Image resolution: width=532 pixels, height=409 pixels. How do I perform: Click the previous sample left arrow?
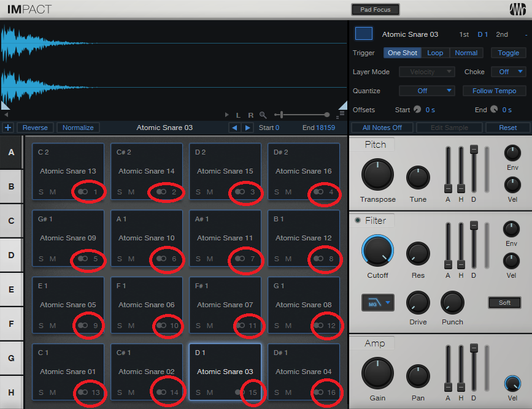point(234,128)
